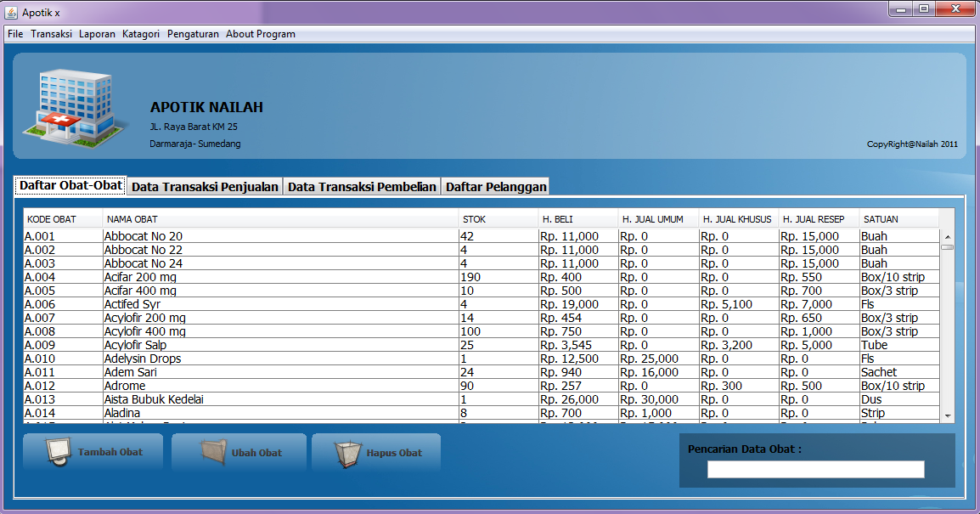Click the SATUAN column header
This screenshot has height=514, width=980.
point(899,219)
